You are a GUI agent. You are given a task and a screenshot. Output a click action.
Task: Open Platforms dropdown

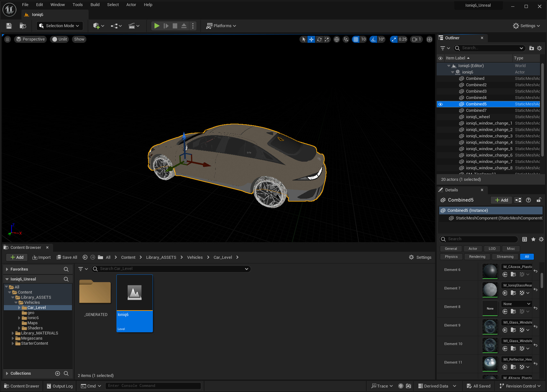(x=221, y=26)
